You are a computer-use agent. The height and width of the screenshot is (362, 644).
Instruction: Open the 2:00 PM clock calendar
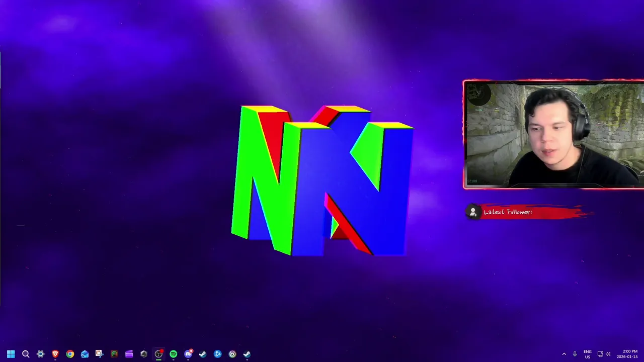point(627,354)
